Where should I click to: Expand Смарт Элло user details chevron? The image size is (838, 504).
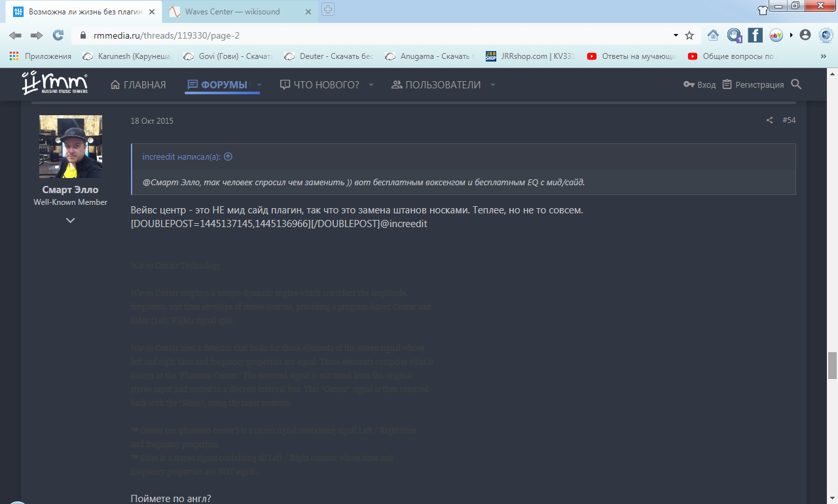point(71,221)
